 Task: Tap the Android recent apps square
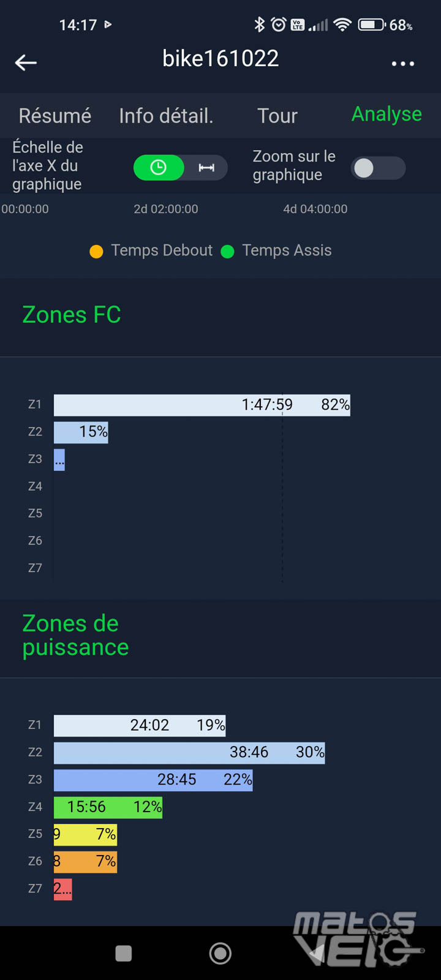pos(124,953)
